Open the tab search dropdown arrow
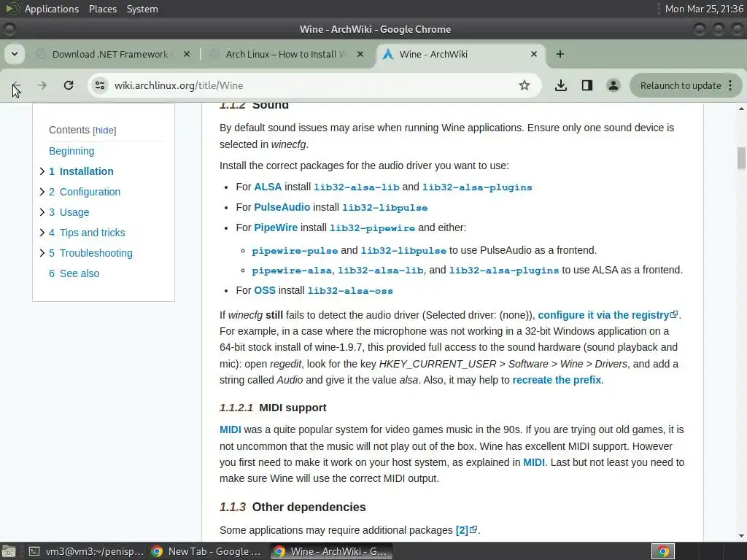The height and width of the screenshot is (560, 747). coord(15,54)
